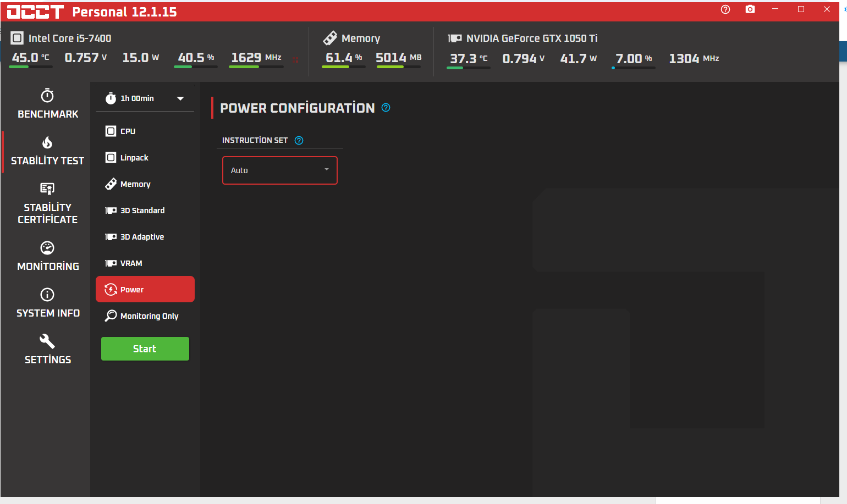This screenshot has width=847, height=504.
Task: Switch to the Monitoring section
Action: pos(48,256)
